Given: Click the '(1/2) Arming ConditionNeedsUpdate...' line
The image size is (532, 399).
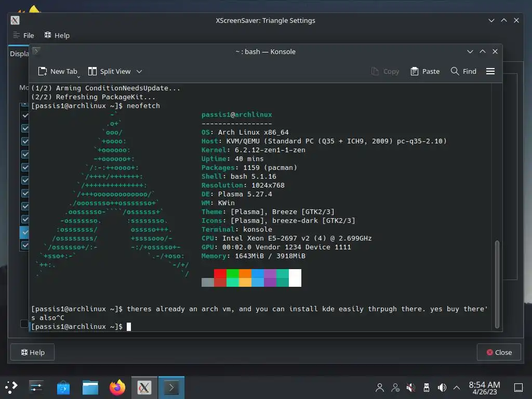Looking at the screenshot, I should tap(106, 88).
